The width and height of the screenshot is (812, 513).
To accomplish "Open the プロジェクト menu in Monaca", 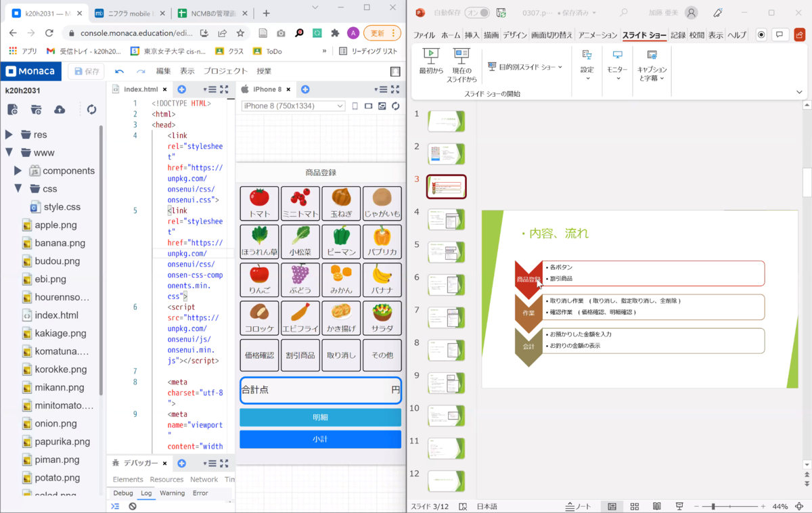I will tap(225, 71).
